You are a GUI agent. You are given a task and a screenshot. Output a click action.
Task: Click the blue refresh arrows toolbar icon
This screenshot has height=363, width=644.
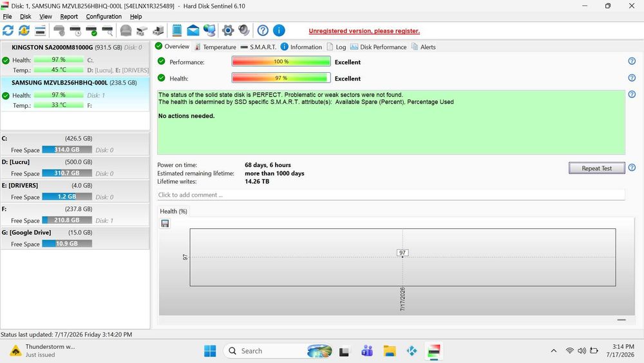click(8, 30)
